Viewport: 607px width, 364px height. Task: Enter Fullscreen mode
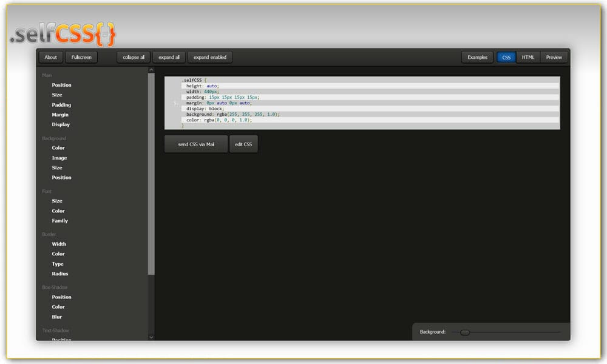click(81, 58)
